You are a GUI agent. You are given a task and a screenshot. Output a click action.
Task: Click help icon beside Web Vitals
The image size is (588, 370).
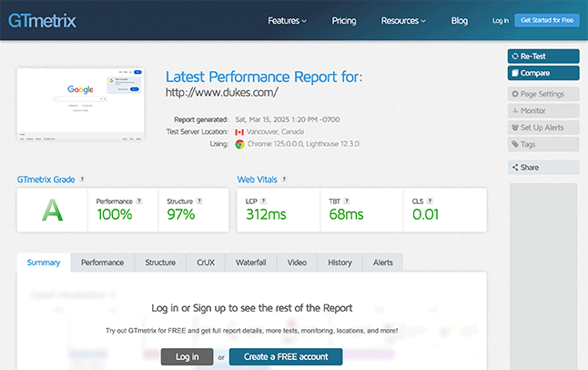pyautogui.click(x=284, y=180)
